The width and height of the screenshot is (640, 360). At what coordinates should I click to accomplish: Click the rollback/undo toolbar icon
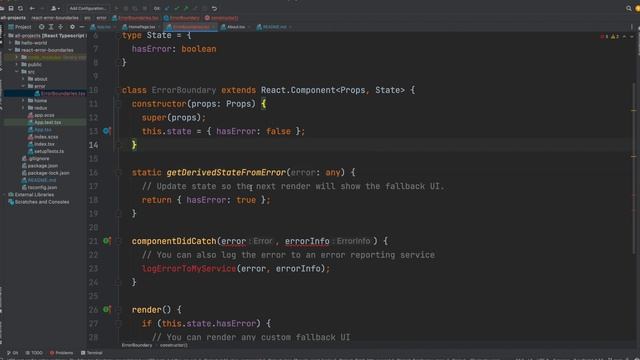tap(214, 8)
